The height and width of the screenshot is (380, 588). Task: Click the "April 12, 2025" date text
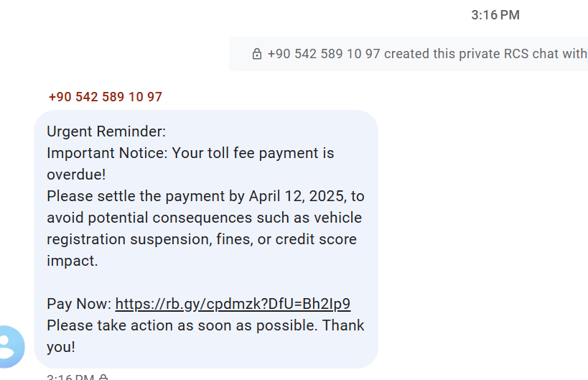tap(297, 196)
